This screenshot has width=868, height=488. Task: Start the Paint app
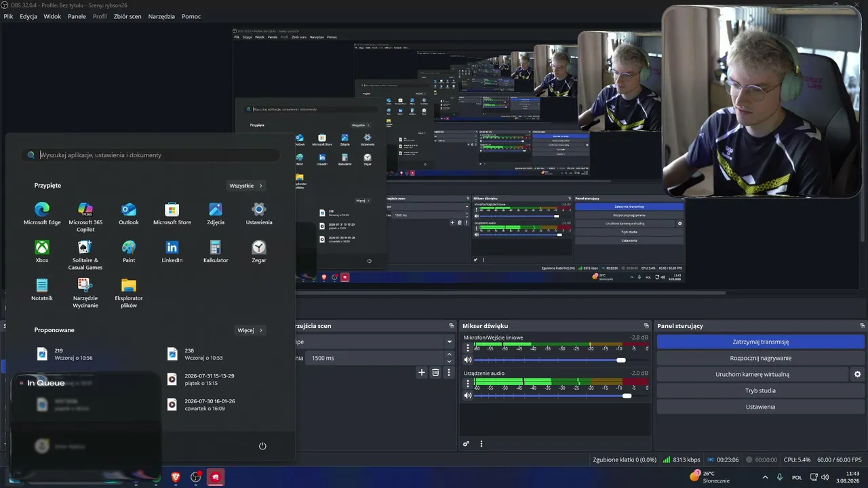click(x=129, y=251)
